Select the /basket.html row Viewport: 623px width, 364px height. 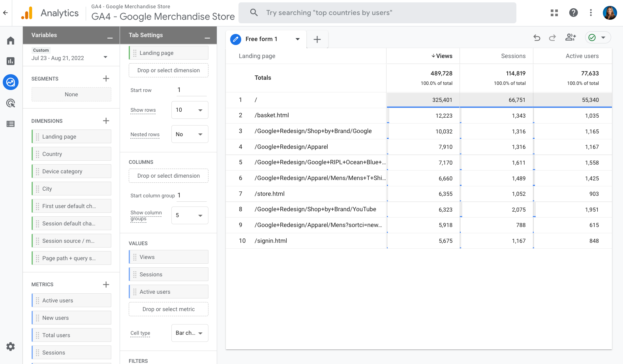point(419,115)
